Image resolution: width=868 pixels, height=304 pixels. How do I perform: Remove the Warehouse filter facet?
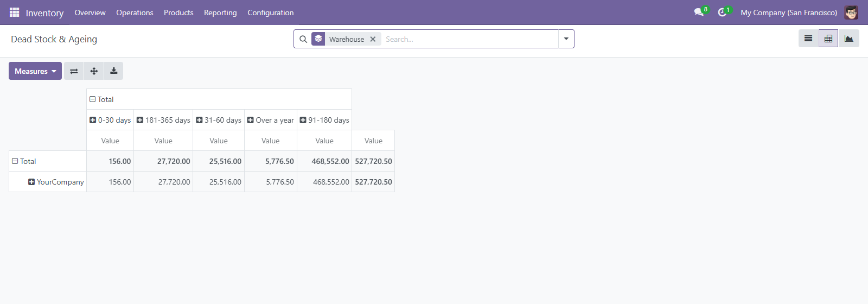373,39
